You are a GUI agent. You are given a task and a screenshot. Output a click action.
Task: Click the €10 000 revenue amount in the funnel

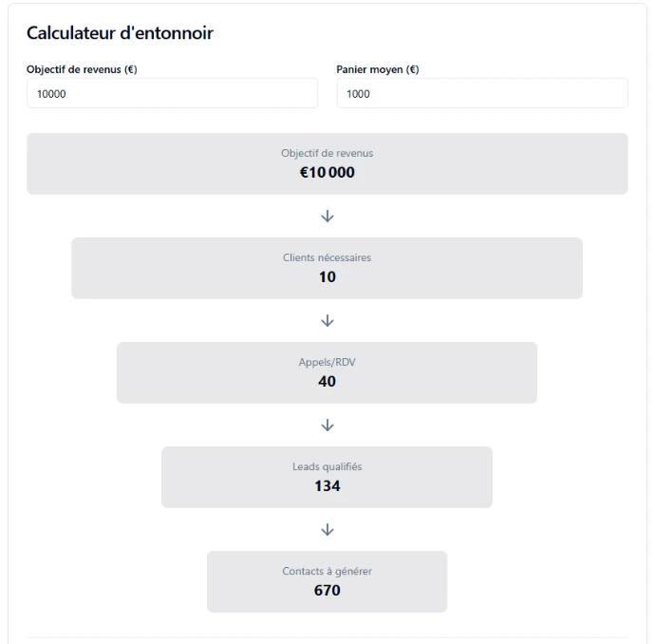click(327, 173)
